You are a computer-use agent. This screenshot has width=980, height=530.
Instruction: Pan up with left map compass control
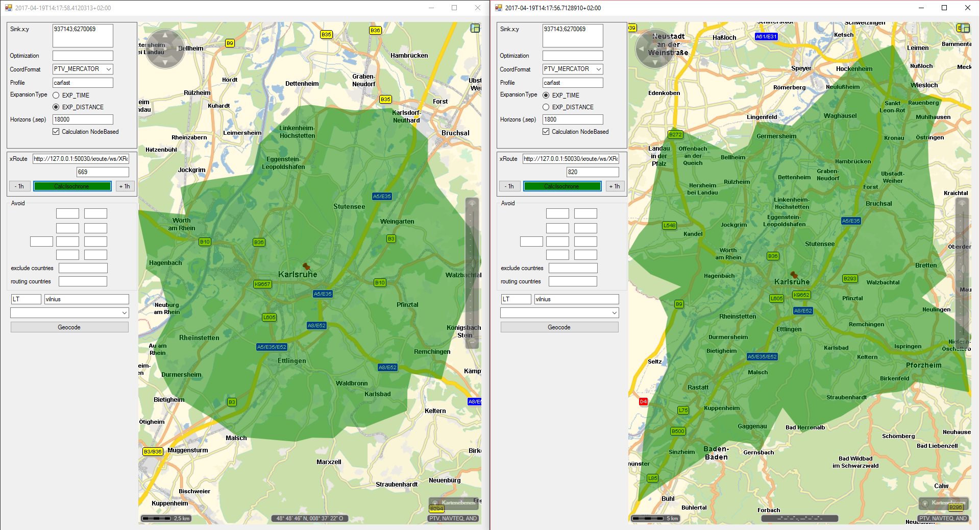(165, 35)
